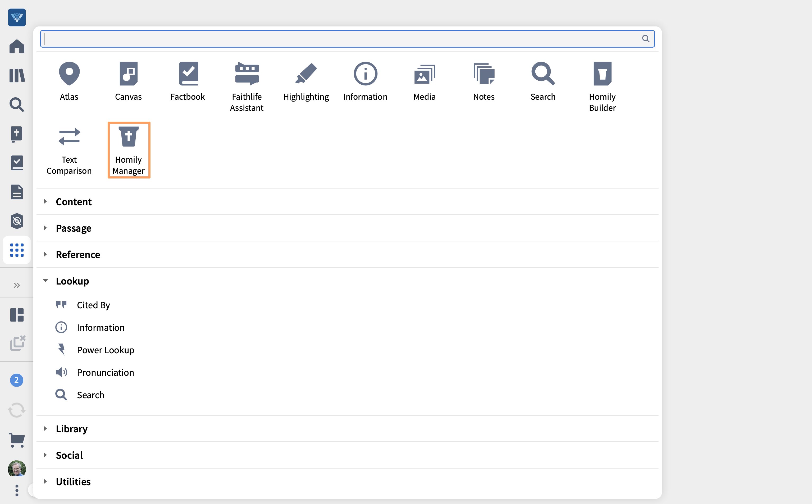Select Pronunciation under Lookup
812x504 pixels.
[95, 372]
